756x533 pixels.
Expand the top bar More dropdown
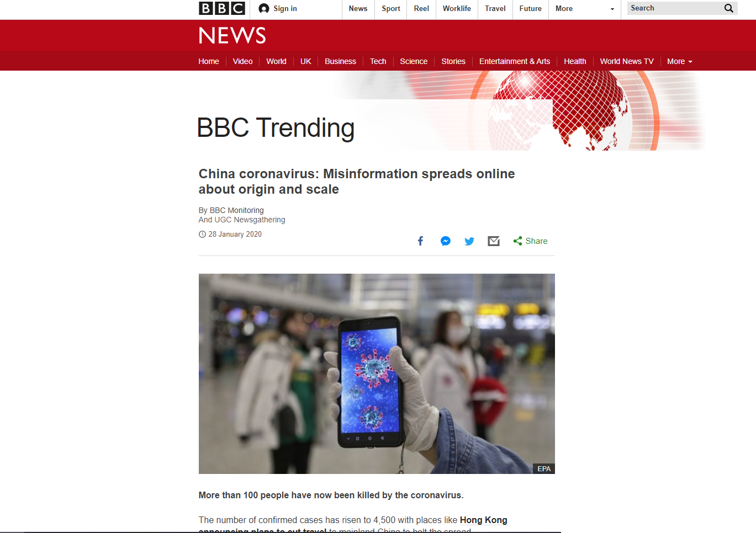pos(585,9)
